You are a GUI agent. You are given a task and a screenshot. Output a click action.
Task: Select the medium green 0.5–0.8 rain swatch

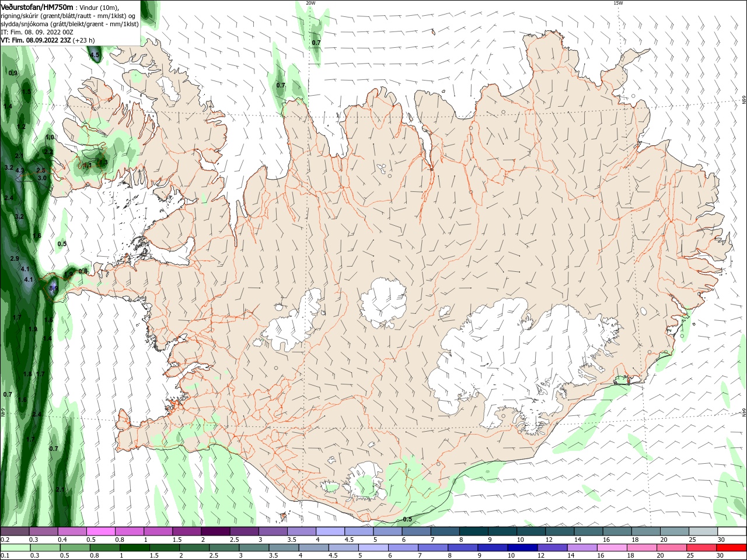(x=76, y=548)
